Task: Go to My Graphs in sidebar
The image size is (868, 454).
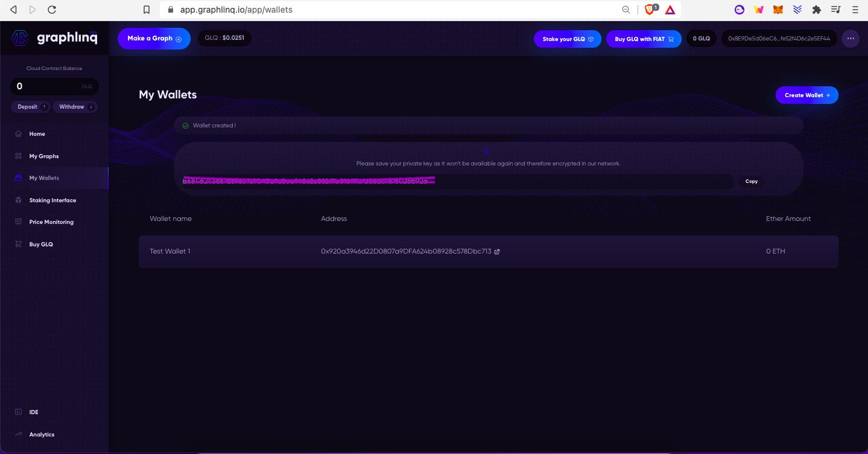Action: pyautogui.click(x=44, y=156)
